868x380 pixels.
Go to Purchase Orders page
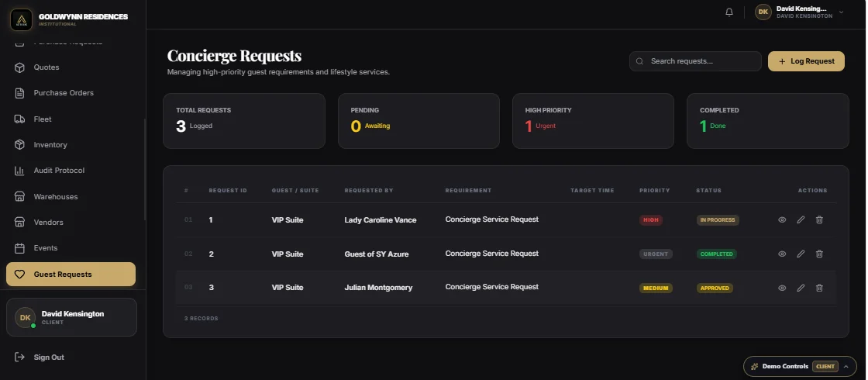[71, 92]
